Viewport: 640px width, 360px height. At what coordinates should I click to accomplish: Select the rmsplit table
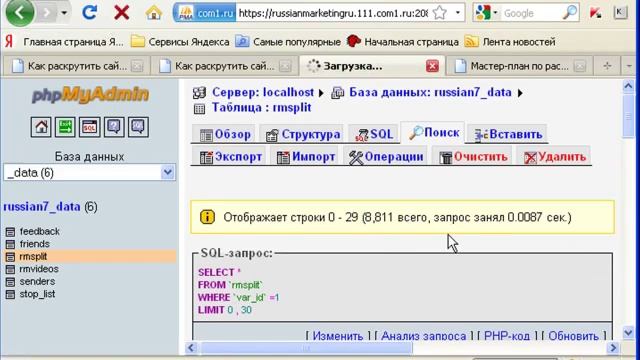point(33,257)
